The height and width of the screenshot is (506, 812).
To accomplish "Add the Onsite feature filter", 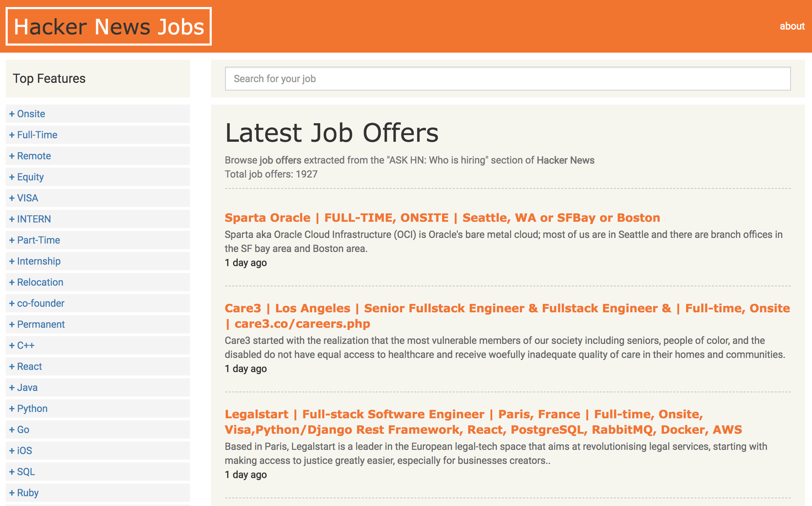I will pos(98,114).
